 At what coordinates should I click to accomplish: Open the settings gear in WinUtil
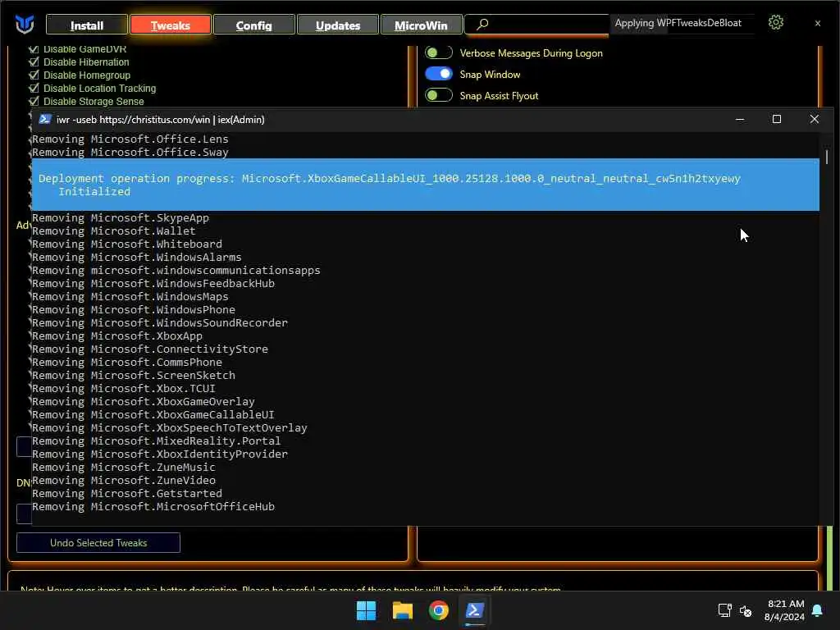click(776, 22)
